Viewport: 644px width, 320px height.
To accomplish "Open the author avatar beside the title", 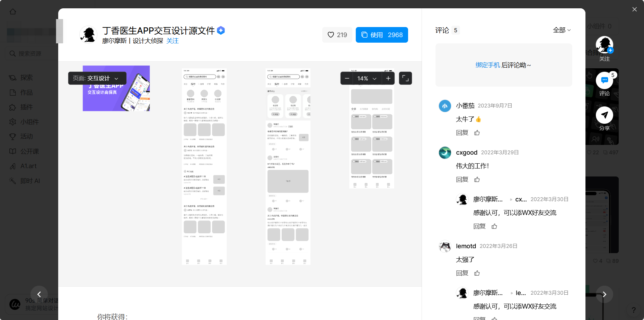I will pos(88,35).
